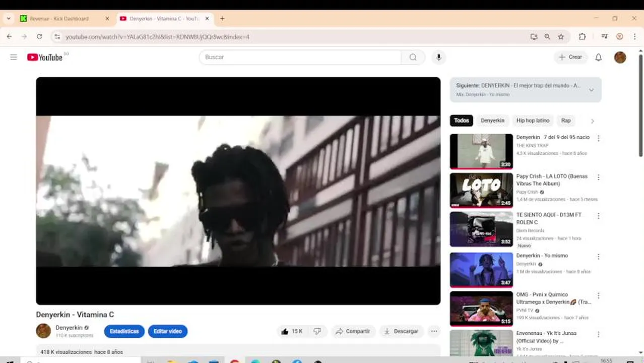The width and height of the screenshot is (644, 363).
Task: Dislike the video with thumbs down
Action: [x=317, y=331]
